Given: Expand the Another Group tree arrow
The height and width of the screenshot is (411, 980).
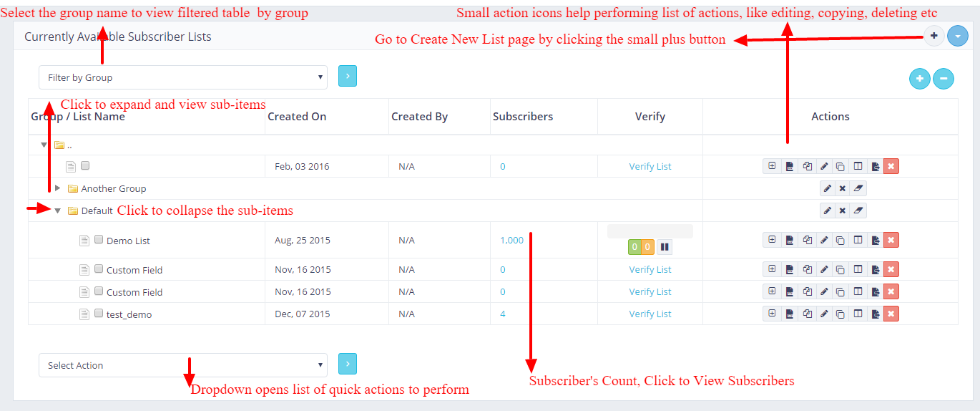Looking at the screenshot, I should (x=58, y=188).
